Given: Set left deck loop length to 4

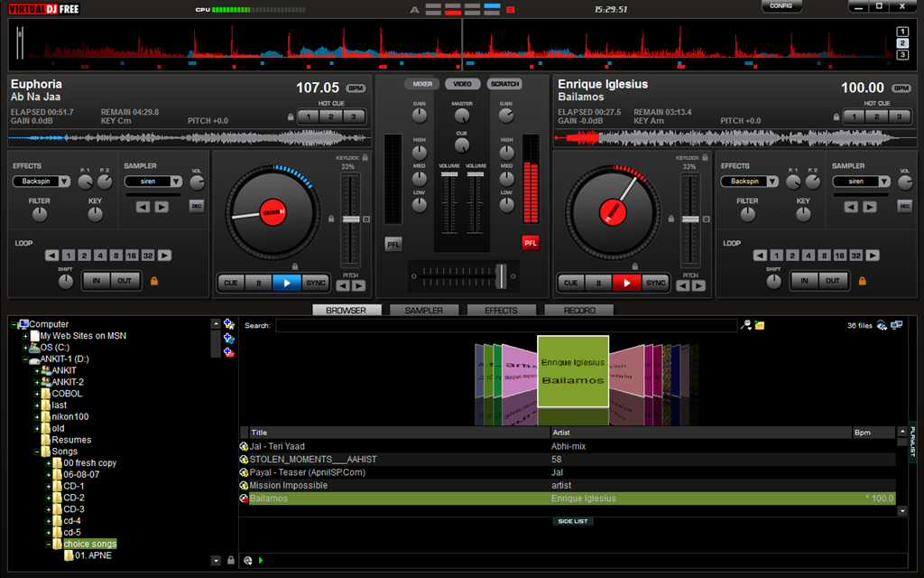Looking at the screenshot, I should [100, 256].
